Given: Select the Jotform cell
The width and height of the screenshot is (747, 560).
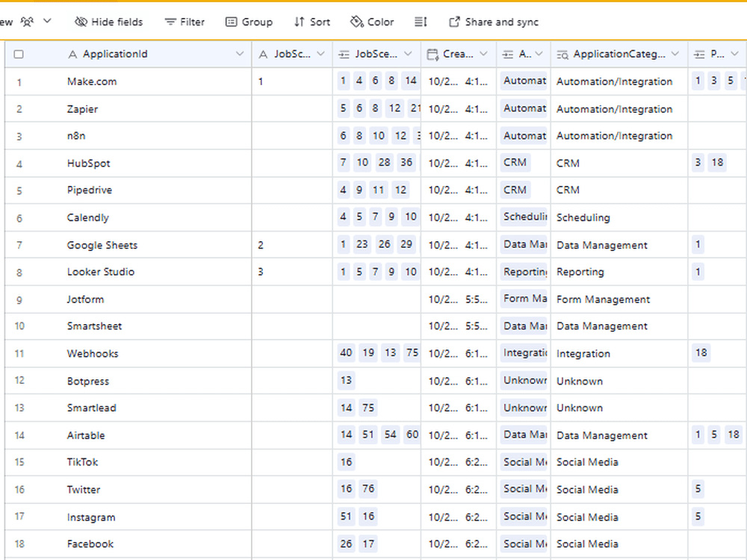Looking at the screenshot, I should click(156, 299).
